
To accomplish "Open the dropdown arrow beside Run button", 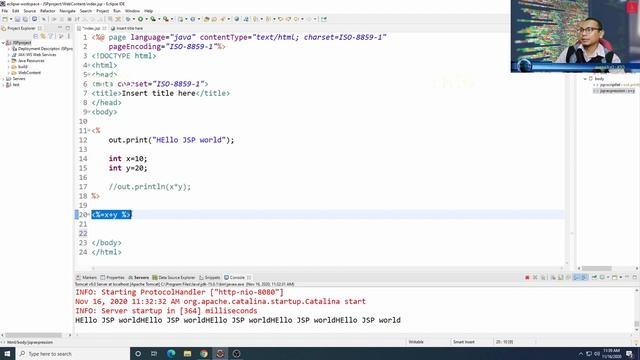I will [x=146, y=19].
